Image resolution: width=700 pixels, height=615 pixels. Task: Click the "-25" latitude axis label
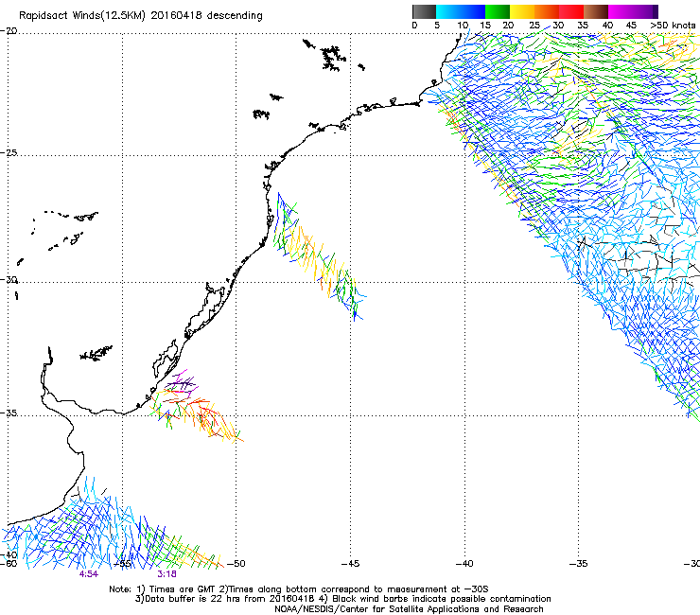pos(9,152)
